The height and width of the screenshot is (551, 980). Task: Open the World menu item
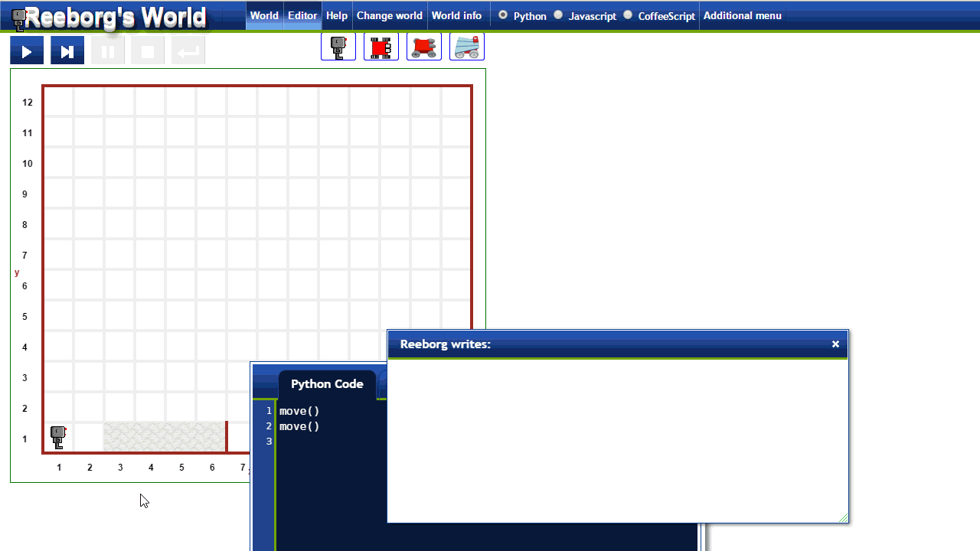[x=264, y=15]
